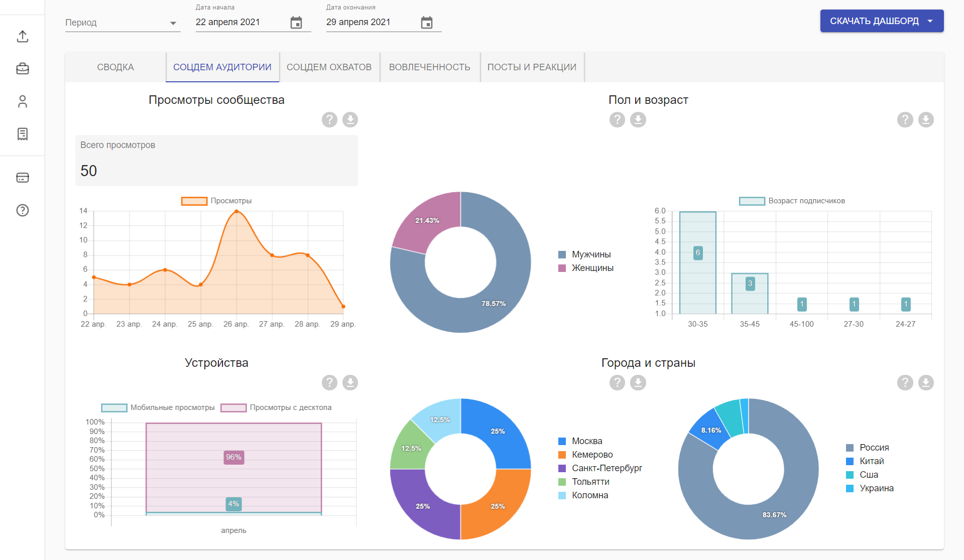
Task: Toggle Тольятти in the cities legend
Action: (584, 482)
